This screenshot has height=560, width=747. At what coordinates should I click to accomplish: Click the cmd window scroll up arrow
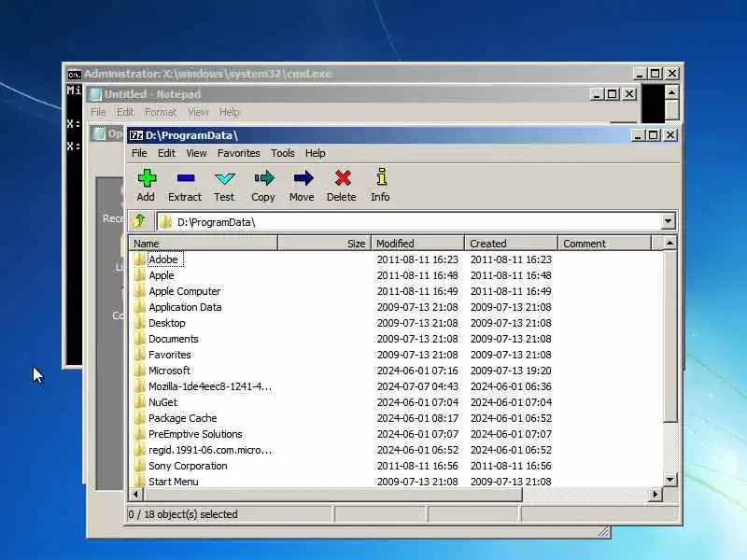click(671, 91)
